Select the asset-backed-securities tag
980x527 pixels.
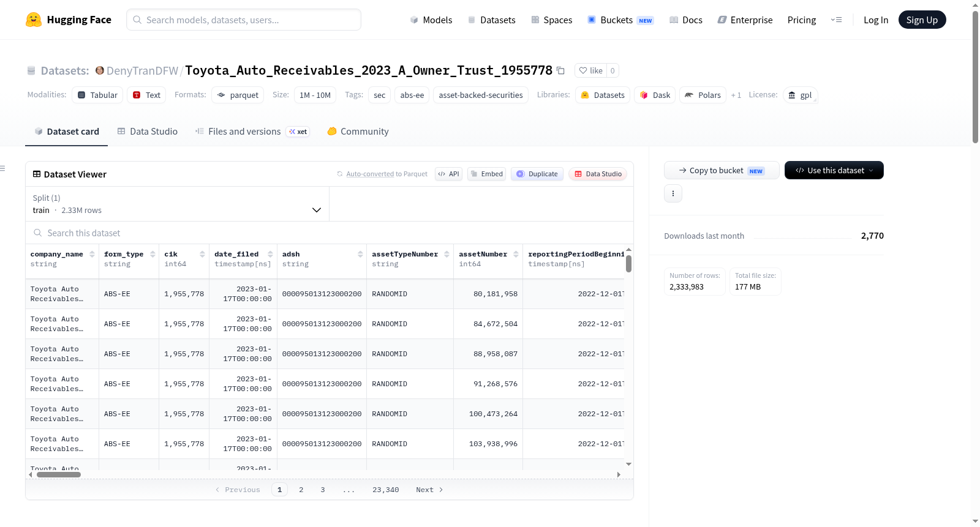pyautogui.click(x=481, y=95)
